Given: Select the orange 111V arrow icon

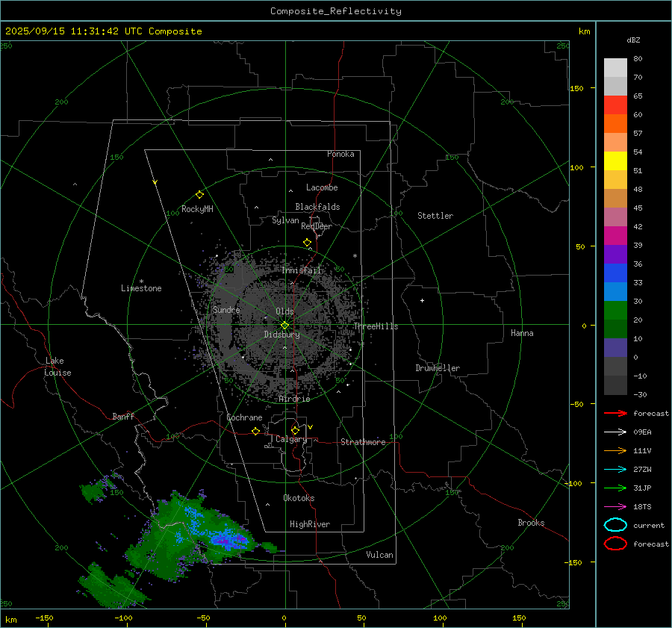Looking at the screenshot, I should [x=615, y=450].
